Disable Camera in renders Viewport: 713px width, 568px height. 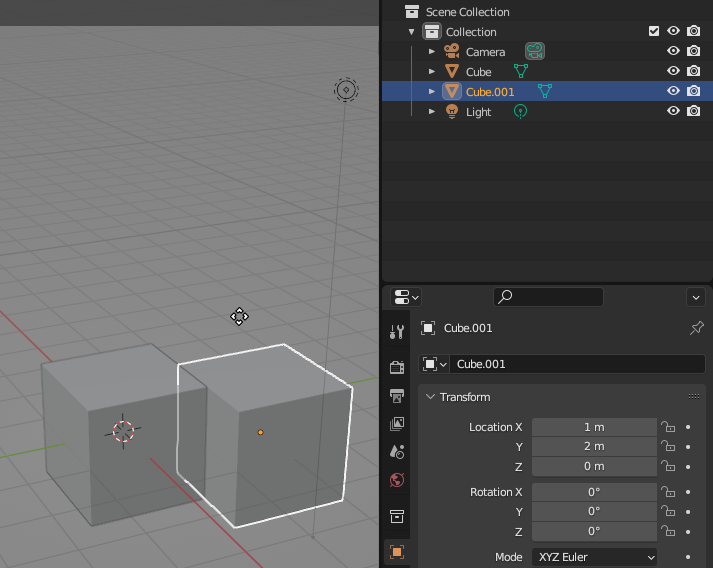coord(693,51)
